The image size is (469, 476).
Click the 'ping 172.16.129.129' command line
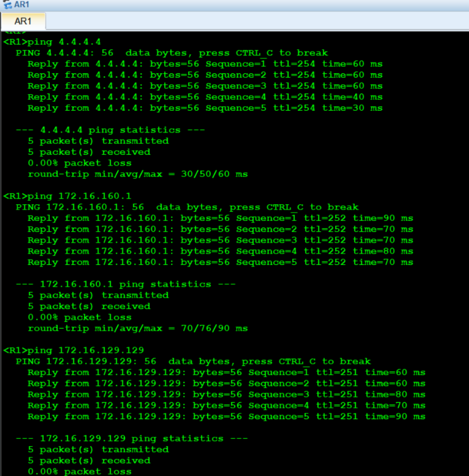[x=73, y=350]
